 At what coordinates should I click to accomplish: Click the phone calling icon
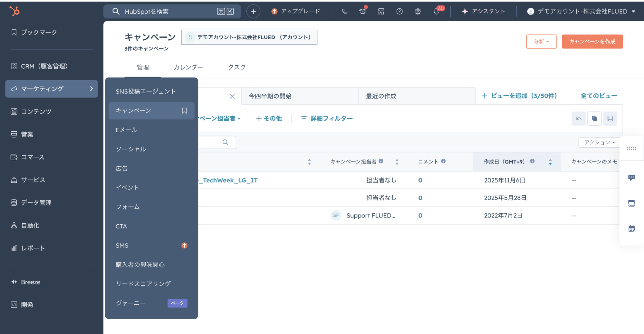point(345,11)
